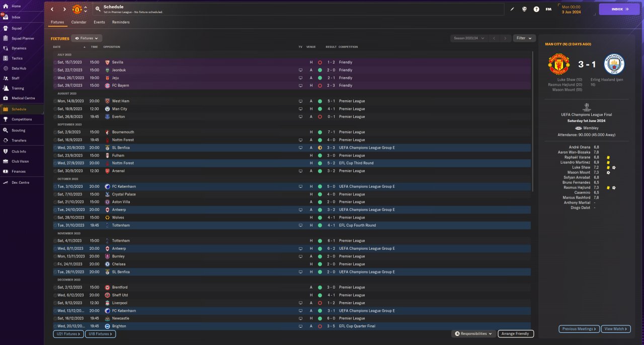Open Competitions in the sidebar
The image size is (644, 345).
[22, 119]
